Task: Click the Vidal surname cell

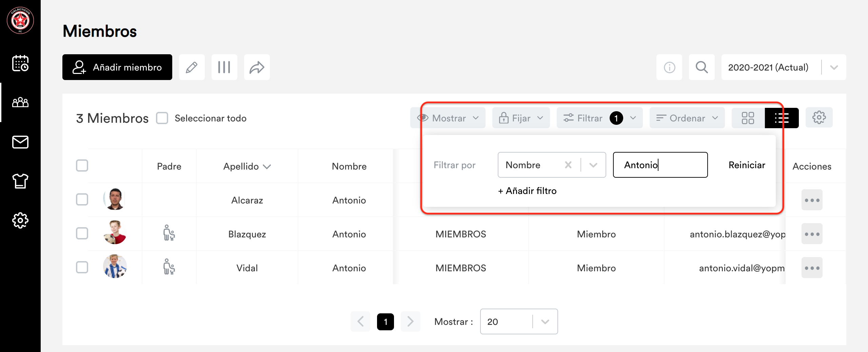Action: coord(247,268)
